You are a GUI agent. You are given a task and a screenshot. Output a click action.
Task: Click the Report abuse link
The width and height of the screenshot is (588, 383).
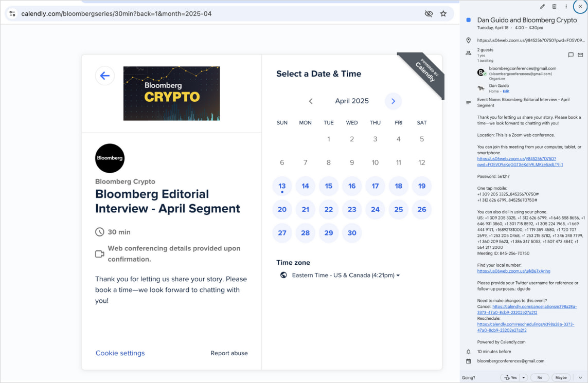[x=229, y=353]
